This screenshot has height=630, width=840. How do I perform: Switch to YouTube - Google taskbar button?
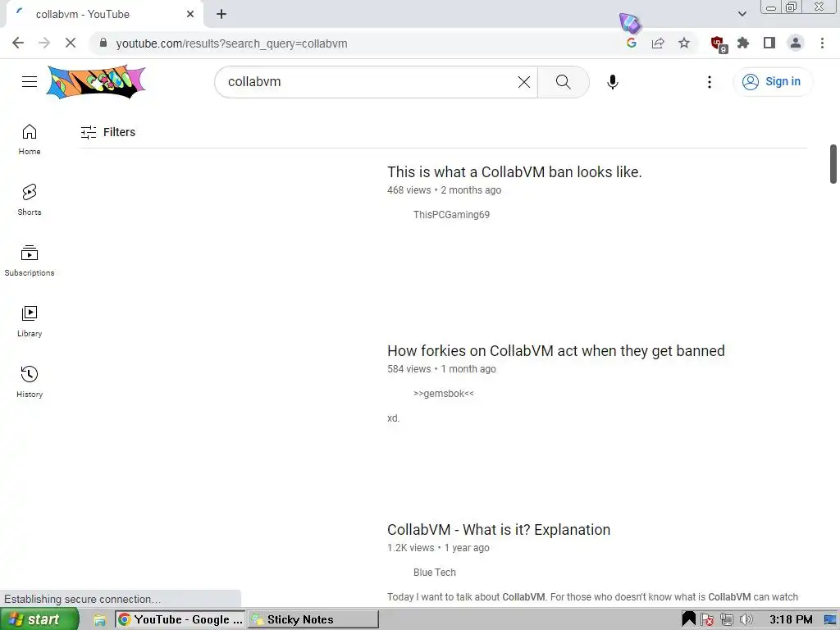pos(180,619)
